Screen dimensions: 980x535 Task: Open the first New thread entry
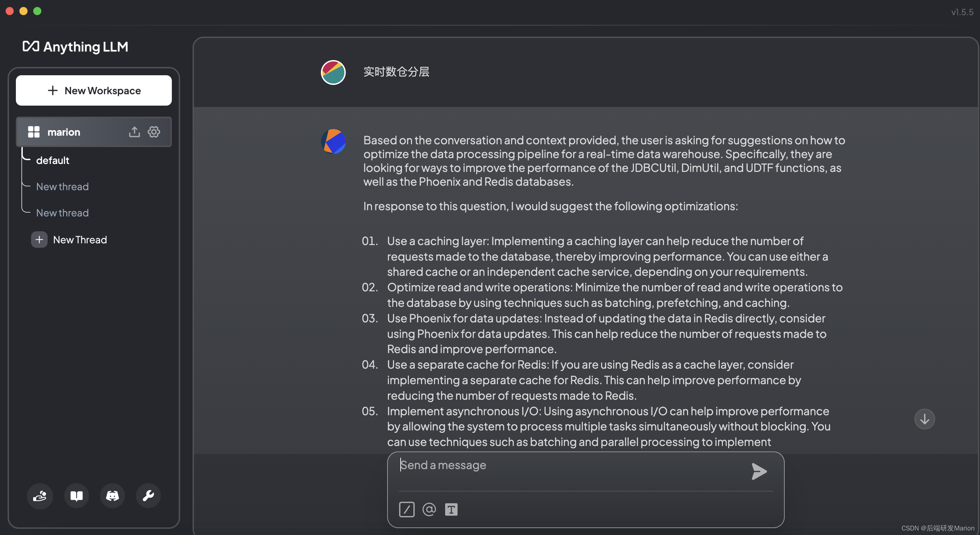pos(62,187)
